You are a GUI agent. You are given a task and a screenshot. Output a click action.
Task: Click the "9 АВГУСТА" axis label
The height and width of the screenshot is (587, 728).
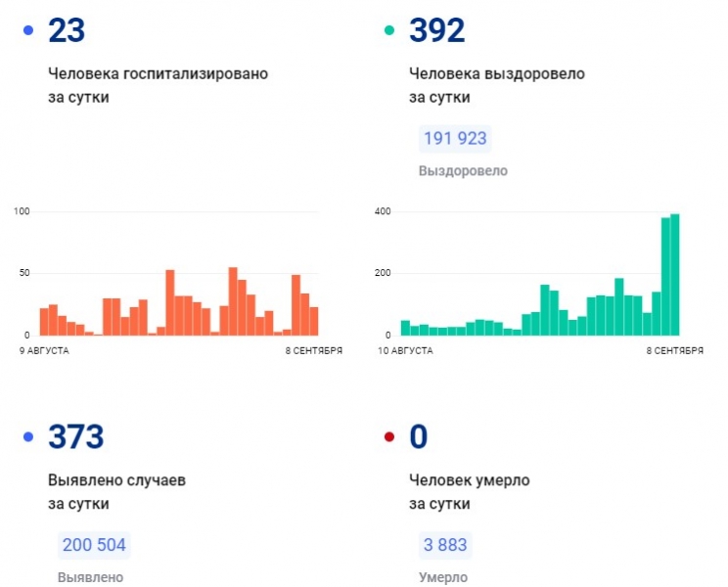point(42,350)
